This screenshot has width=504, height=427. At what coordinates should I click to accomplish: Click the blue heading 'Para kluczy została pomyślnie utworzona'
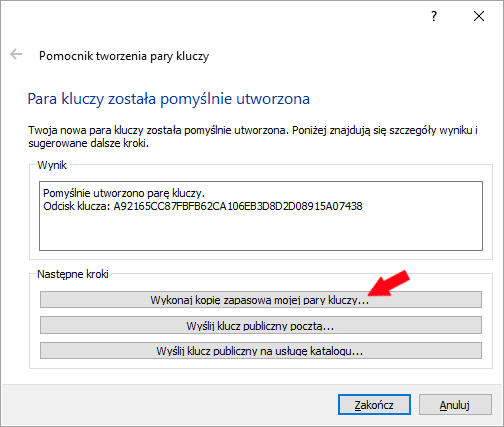169,99
